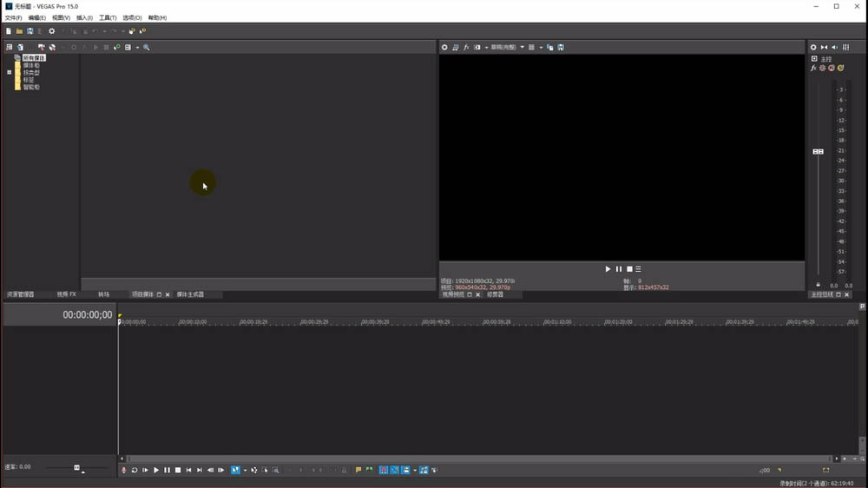This screenshot has height=488, width=868.
Task: Switch to the 转场 tab
Action: (104, 294)
